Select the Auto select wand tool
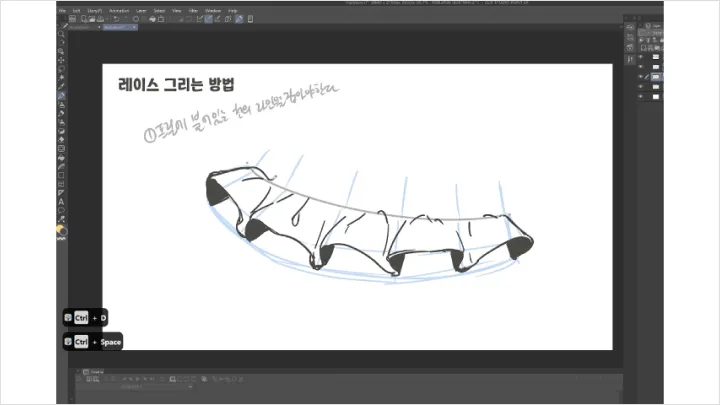The width and height of the screenshot is (720, 405). [x=61, y=78]
